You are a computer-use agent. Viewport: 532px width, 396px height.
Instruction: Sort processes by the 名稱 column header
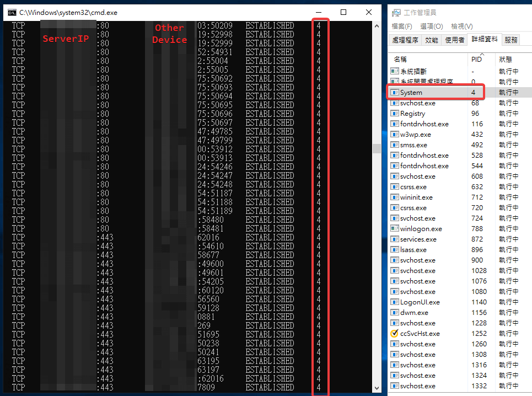400,59
